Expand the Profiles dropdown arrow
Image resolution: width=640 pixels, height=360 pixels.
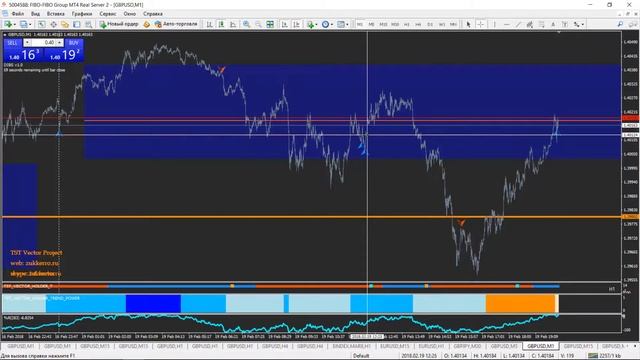pyautogui.click(x=30, y=24)
